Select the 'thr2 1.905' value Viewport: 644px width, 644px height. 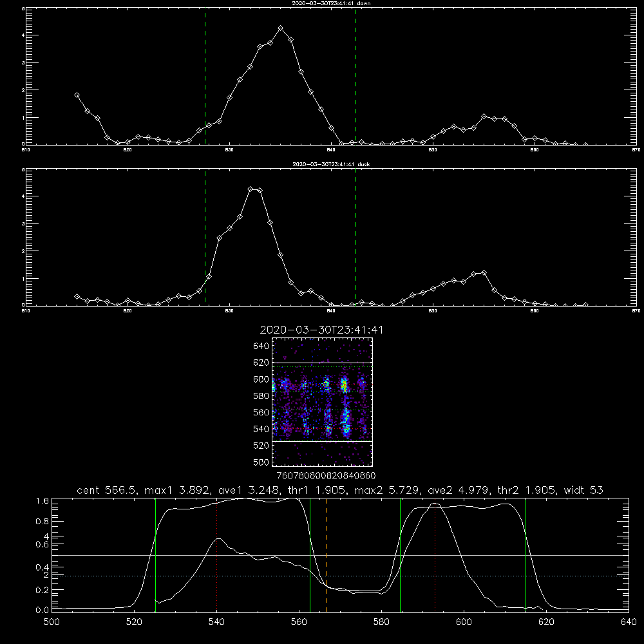tap(527, 490)
